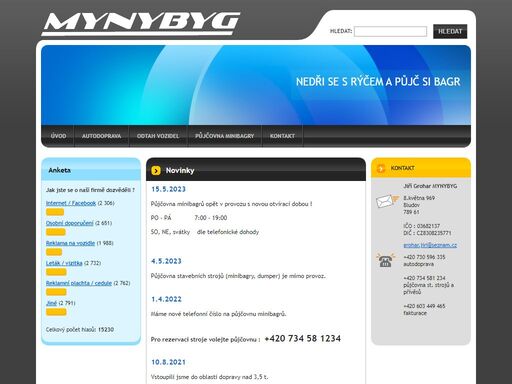The width and height of the screenshot is (512, 384).
Task: Click the poll question Jak jste se o naší firmě dozvěděli
Action: (x=90, y=190)
